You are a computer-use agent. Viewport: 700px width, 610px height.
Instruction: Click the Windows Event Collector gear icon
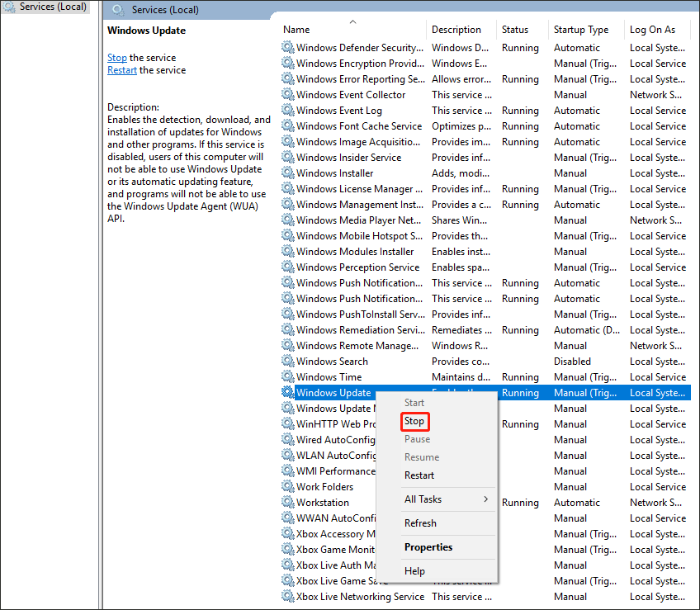point(288,94)
